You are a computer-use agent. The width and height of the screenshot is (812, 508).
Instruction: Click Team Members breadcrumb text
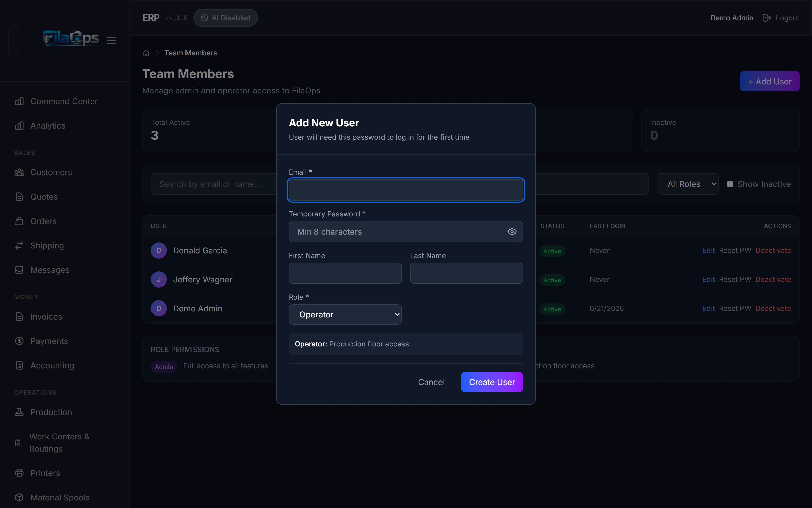(191, 53)
